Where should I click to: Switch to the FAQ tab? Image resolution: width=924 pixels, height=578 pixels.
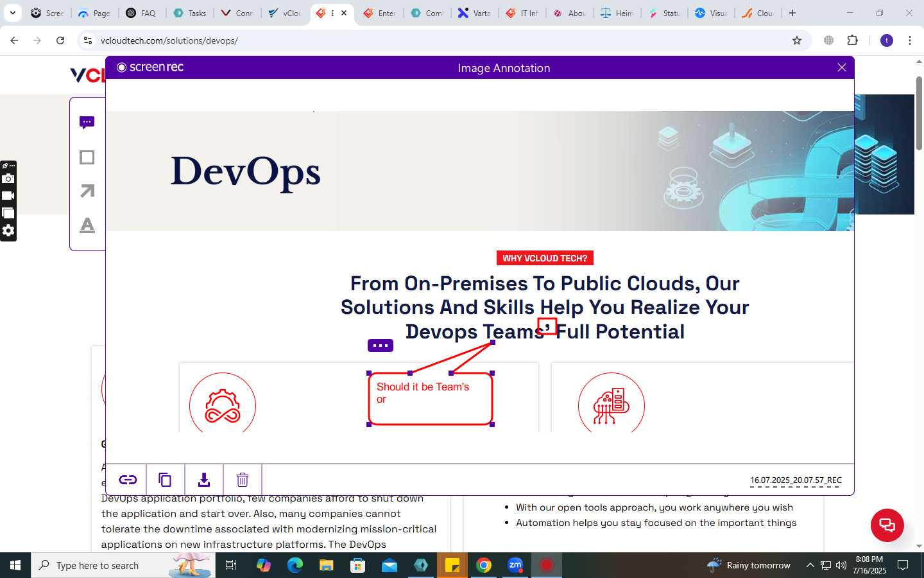click(x=141, y=13)
